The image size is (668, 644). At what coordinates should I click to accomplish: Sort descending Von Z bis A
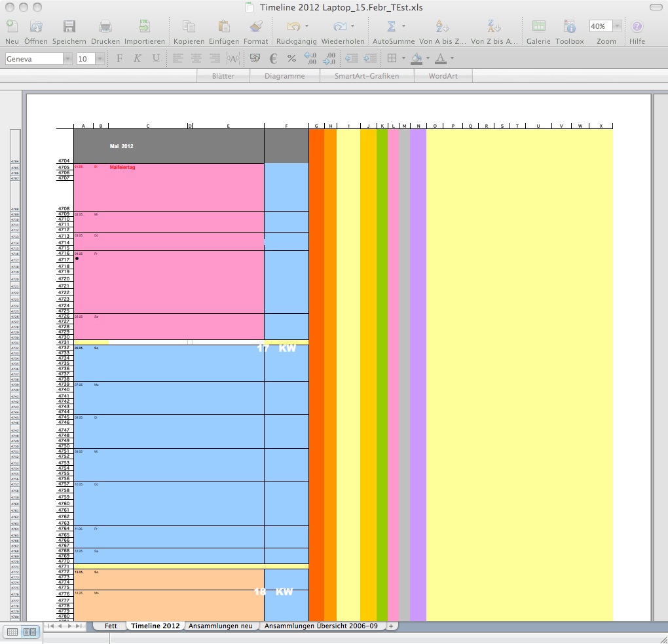494,26
